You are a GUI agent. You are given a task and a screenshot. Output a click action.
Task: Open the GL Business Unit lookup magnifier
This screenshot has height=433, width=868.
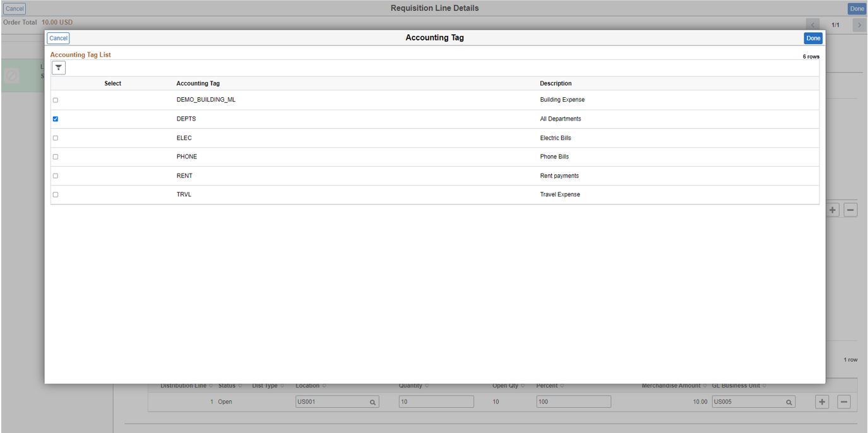[787, 401]
